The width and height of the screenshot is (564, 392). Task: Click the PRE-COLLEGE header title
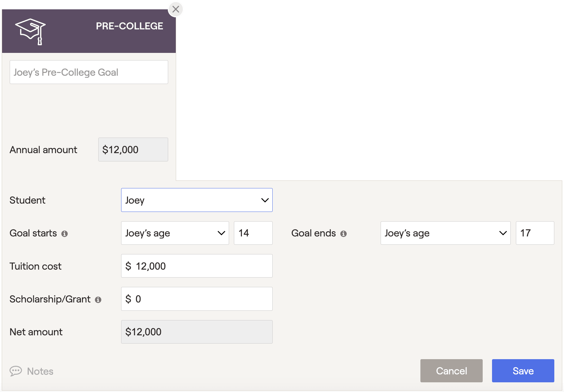tap(129, 26)
